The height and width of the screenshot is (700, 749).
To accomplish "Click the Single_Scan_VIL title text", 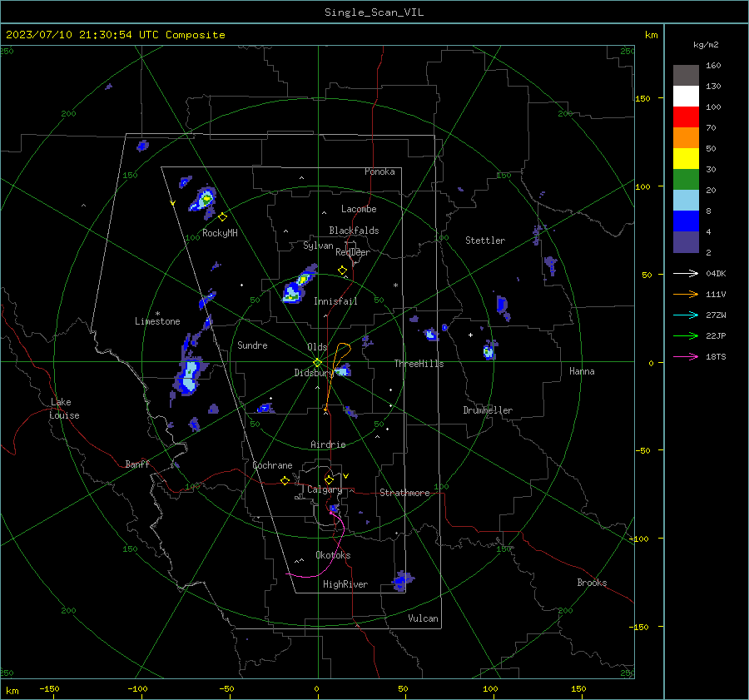I will 374,12.
